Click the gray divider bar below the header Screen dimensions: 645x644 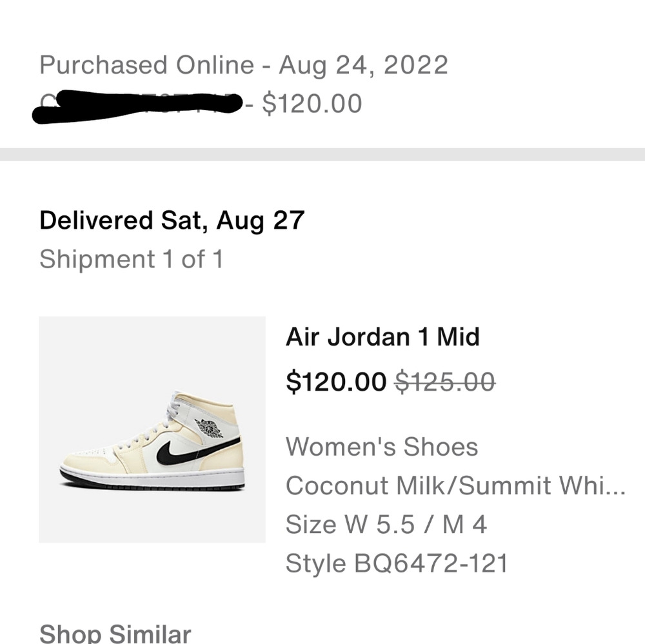pyautogui.click(x=322, y=155)
